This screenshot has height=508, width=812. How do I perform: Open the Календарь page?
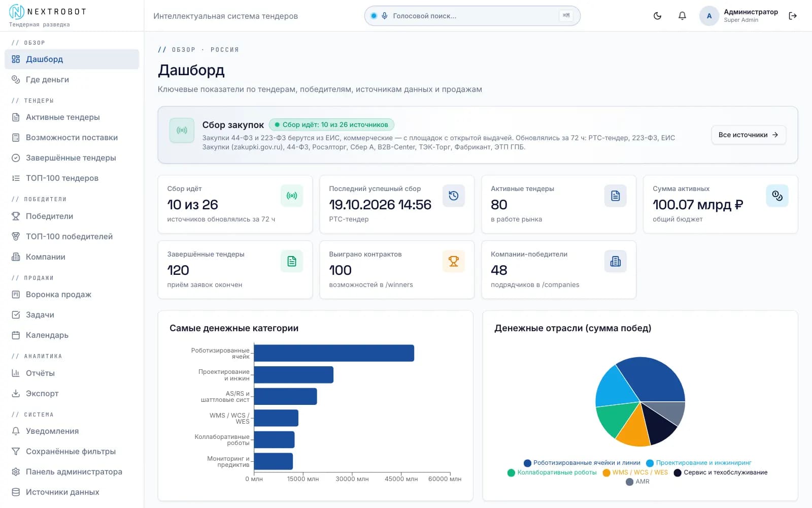point(72,335)
